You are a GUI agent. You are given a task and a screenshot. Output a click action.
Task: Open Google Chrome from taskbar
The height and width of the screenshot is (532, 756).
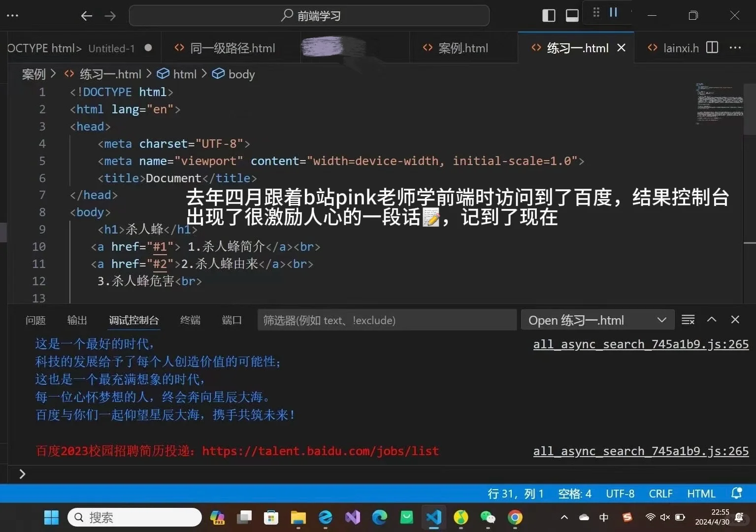[515, 517]
